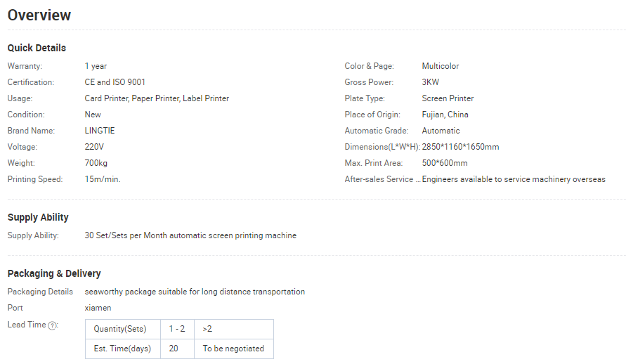Click the 'To be negotiated' table cell

pos(234,349)
